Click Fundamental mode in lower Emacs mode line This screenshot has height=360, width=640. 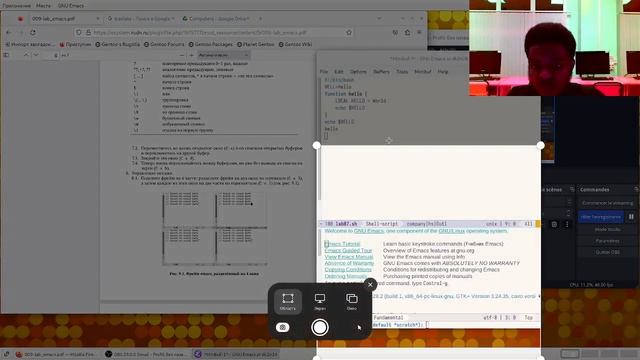click(388, 318)
